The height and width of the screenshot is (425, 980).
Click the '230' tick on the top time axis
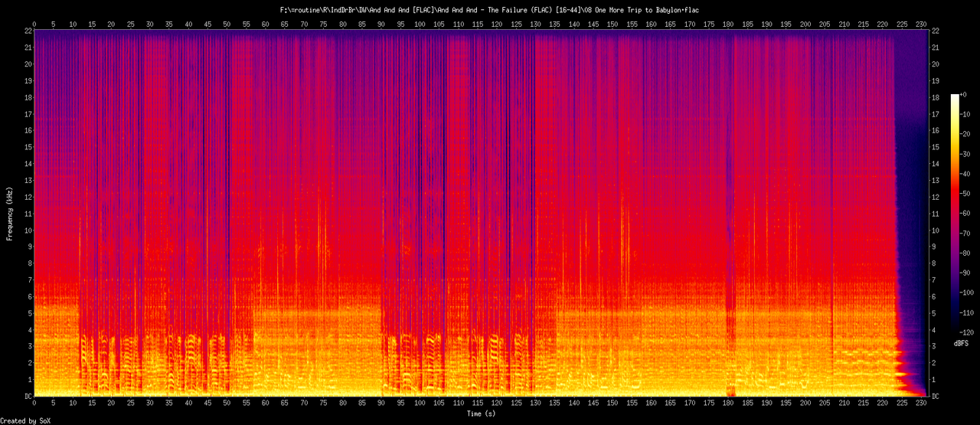(x=921, y=24)
